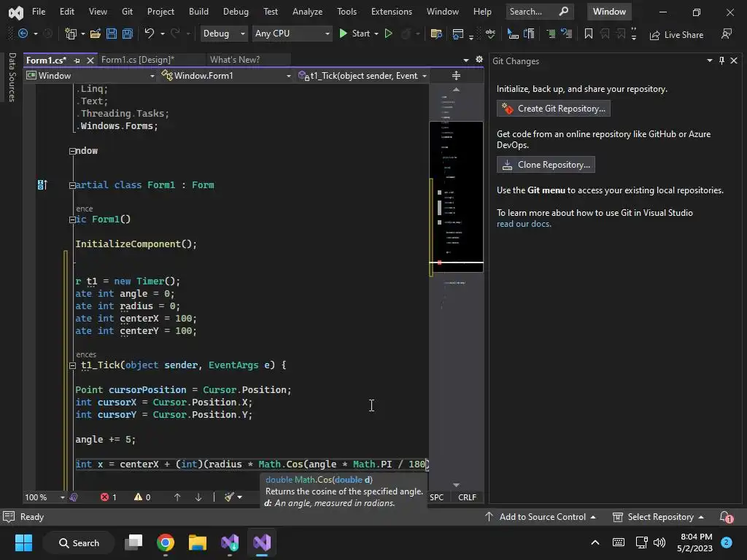Click the Search box in the title bar
Viewport: 747px width, 560px height.
[539, 12]
